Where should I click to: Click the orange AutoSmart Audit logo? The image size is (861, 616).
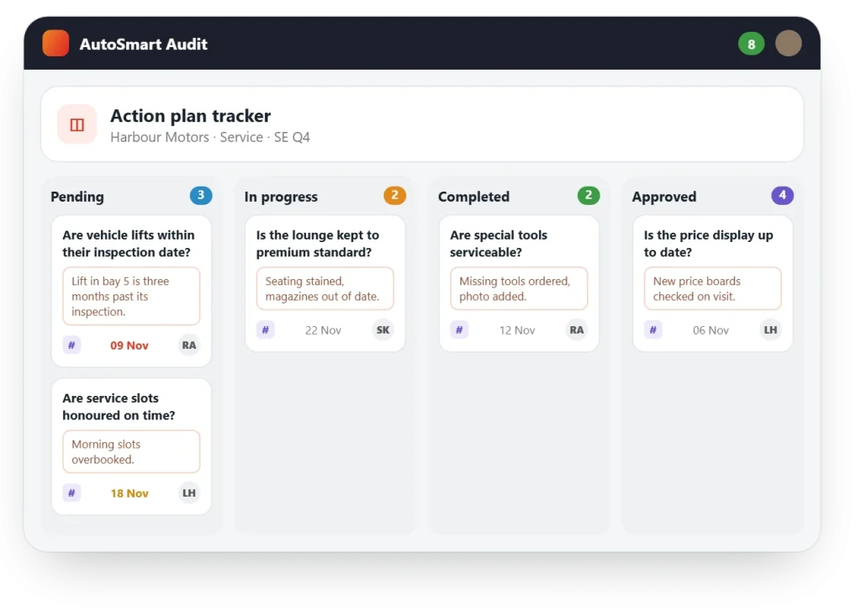[x=55, y=44]
